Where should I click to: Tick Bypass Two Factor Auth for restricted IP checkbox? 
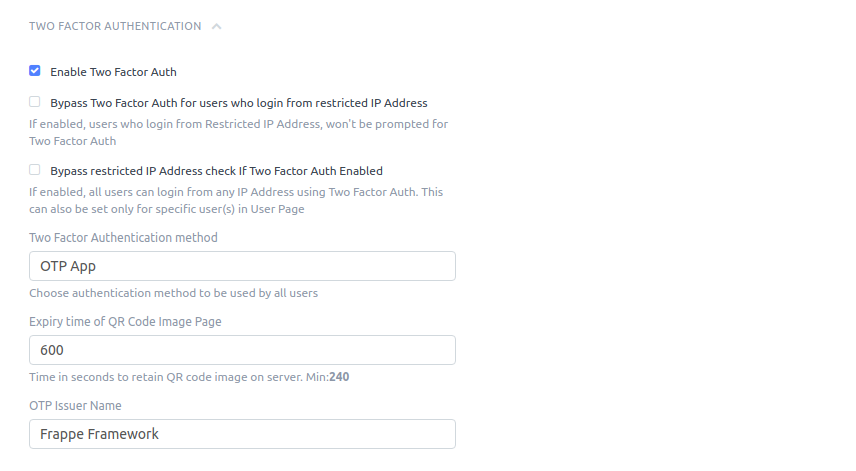tap(35, 102)
